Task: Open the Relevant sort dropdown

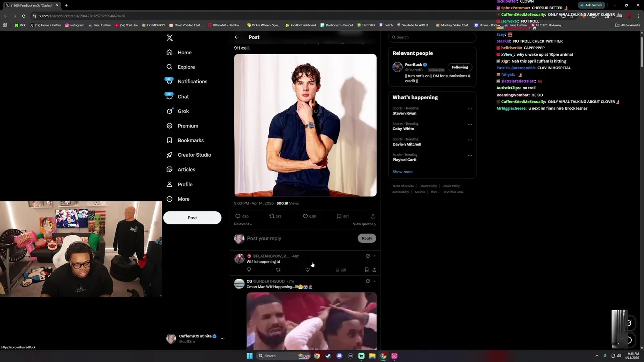Action: coord(243,224)
